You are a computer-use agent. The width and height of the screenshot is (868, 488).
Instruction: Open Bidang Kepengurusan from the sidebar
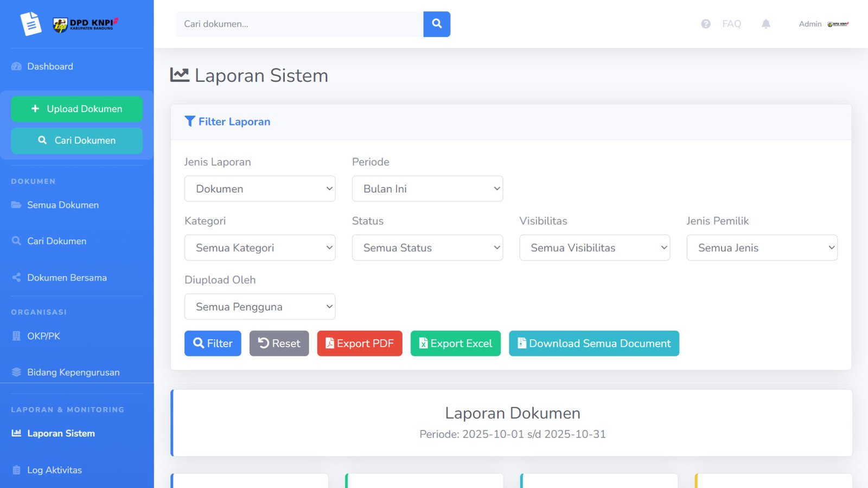coord(73,372)
